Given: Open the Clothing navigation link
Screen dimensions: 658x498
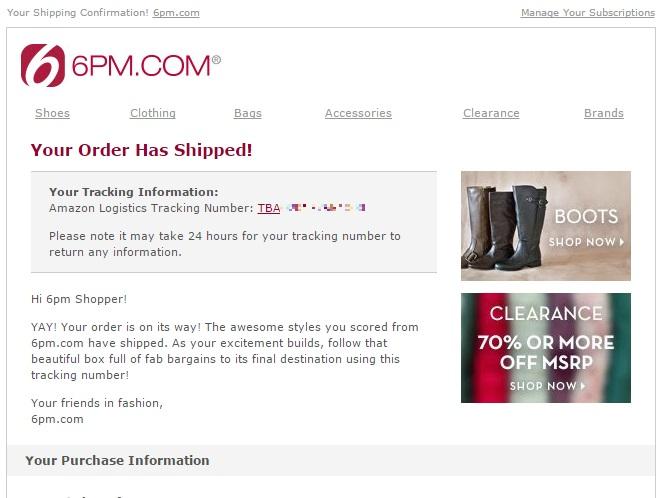Looking at the screenshot, I should point(153,113).
